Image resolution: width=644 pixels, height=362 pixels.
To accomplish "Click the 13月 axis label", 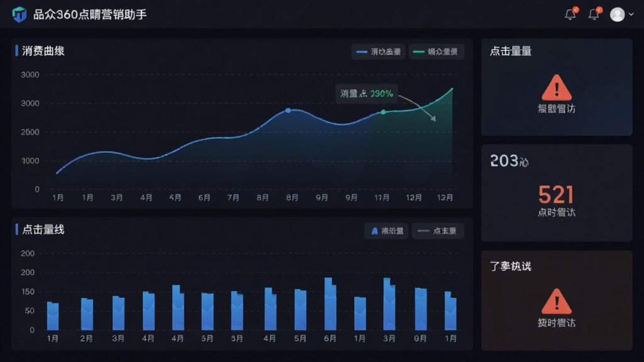I will pos(445,198).
